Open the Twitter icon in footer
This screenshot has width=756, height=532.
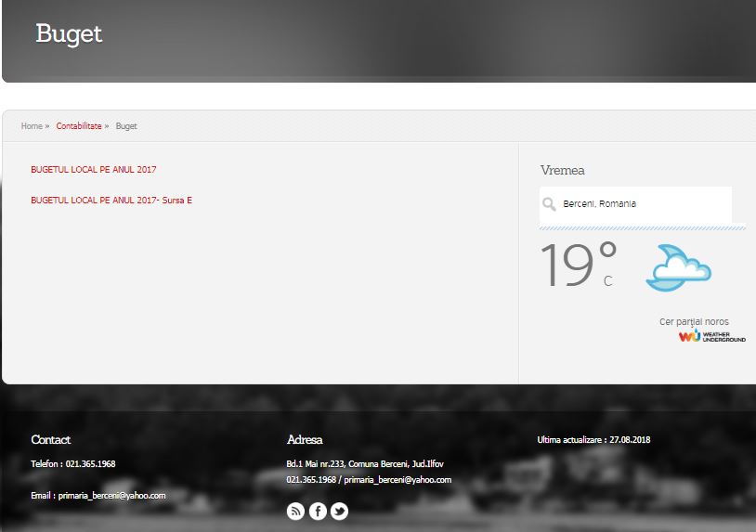[x=340, y=511]
